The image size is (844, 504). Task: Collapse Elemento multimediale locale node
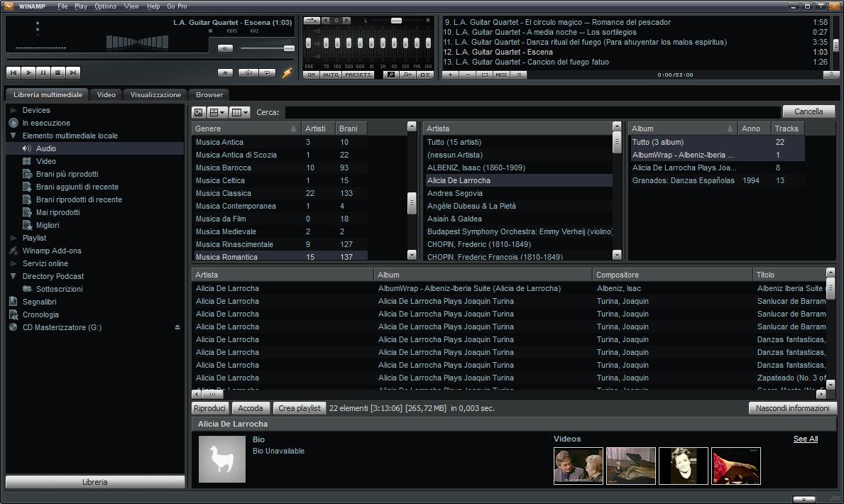(13, 136)
